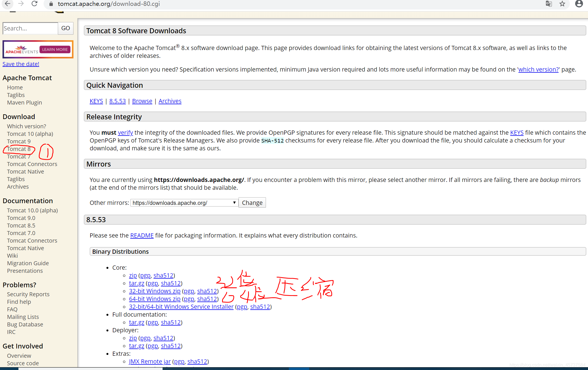This screenshot has width=588, height=370.
Task: Click Archives in Quick Navigation
Action: pos(170,101)
